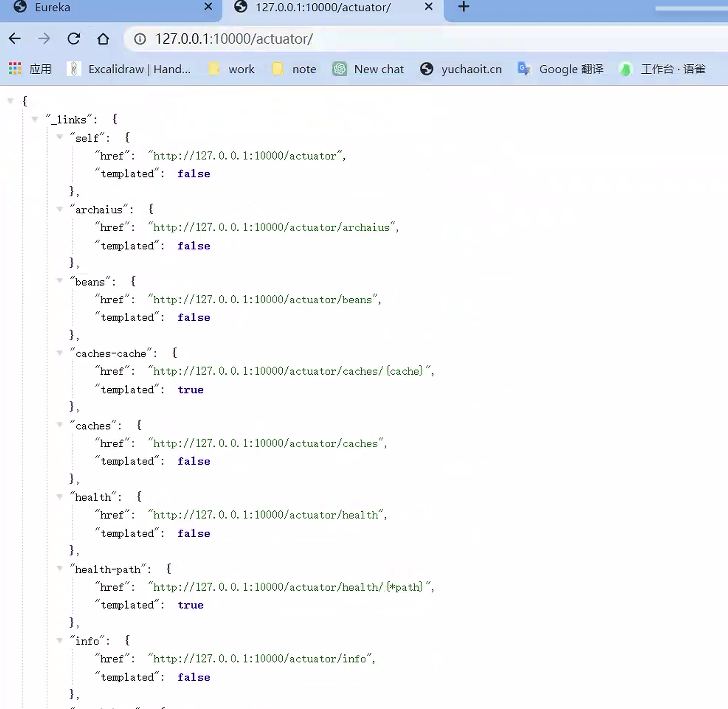
Task: Click the browser back arrow
Action: point(15,39)
